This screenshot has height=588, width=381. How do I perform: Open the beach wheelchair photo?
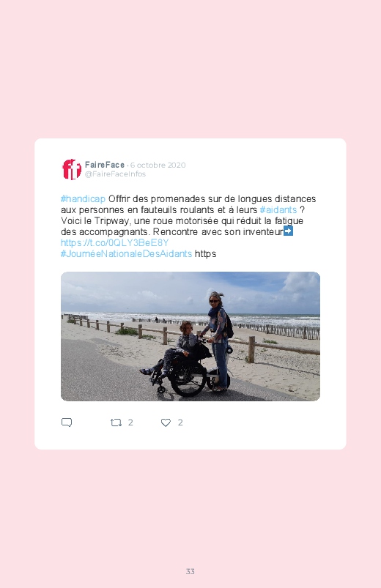coord(190,336)
